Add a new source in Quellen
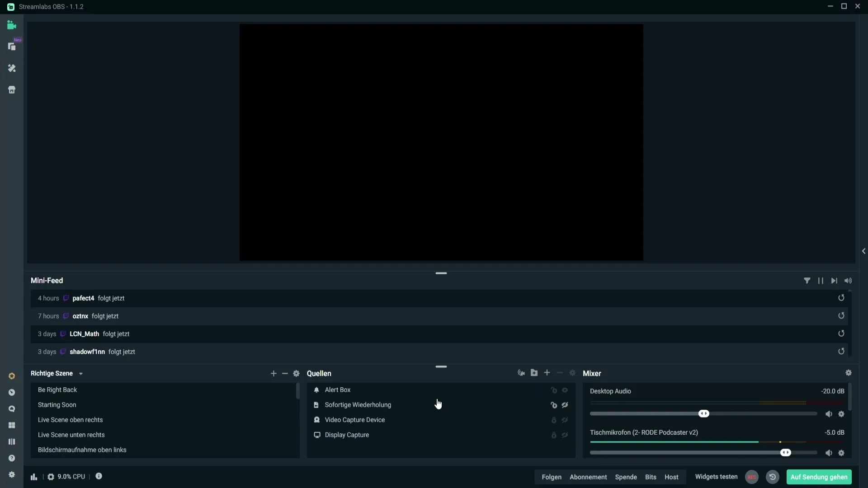 [x=547, y=373]
